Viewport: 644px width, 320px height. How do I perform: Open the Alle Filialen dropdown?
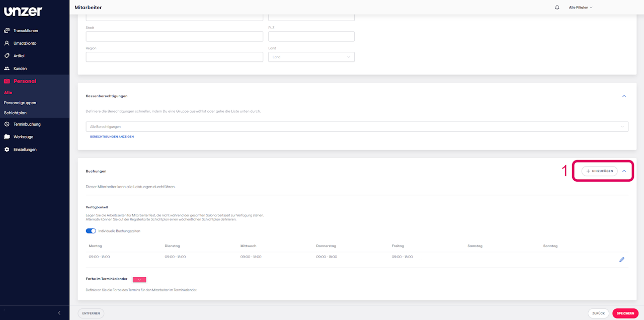(x=581, y=8)
